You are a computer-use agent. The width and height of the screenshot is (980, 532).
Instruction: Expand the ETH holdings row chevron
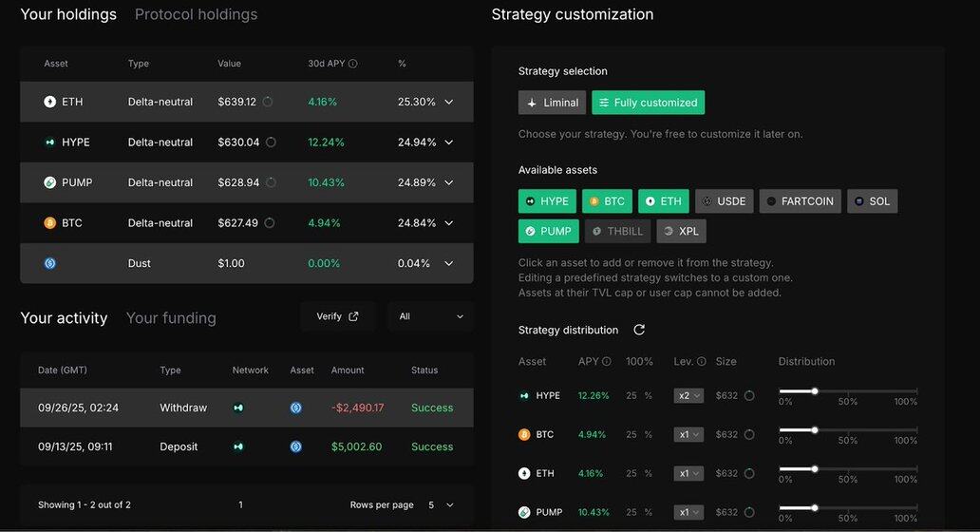click(x=449, y=102)
